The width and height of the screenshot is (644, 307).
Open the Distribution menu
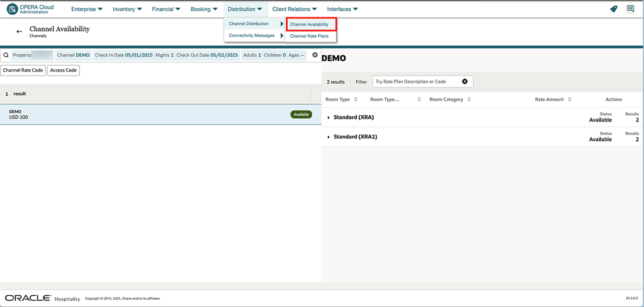(245, 9)
